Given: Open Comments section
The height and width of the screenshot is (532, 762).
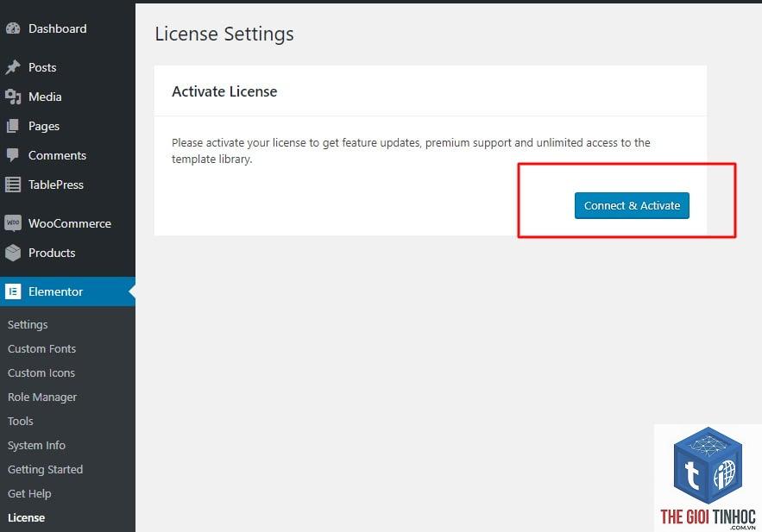Looking at the screenshot, I should pos(57,155).
